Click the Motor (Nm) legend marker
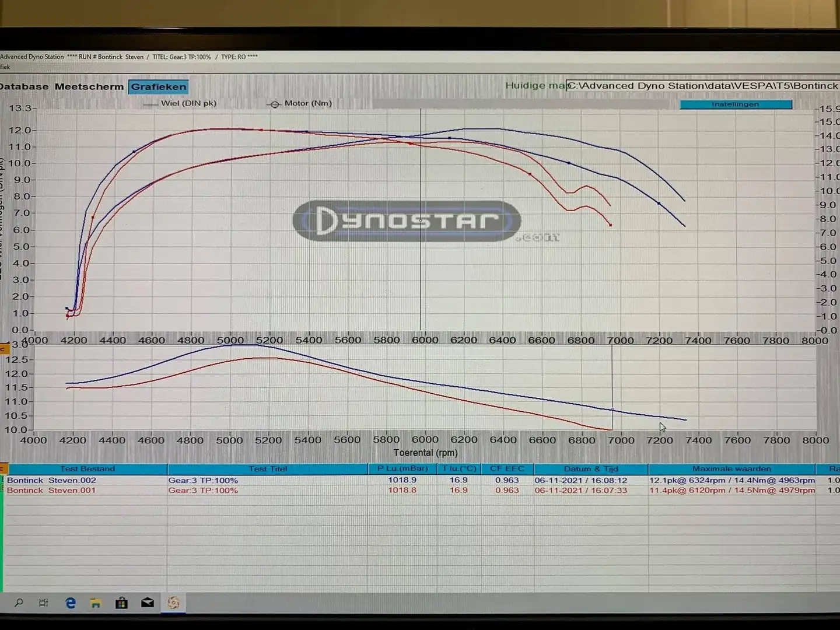This screenshot has width=840, height=630. point(274,104)
